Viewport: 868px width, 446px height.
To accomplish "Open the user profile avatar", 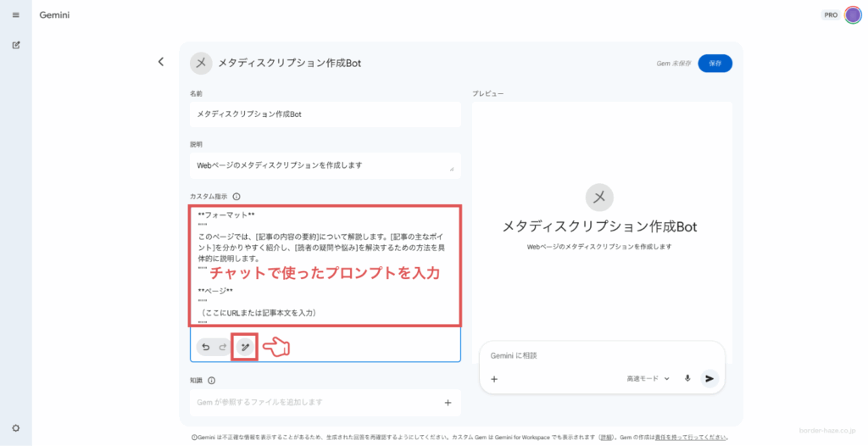I will point(853,15).
